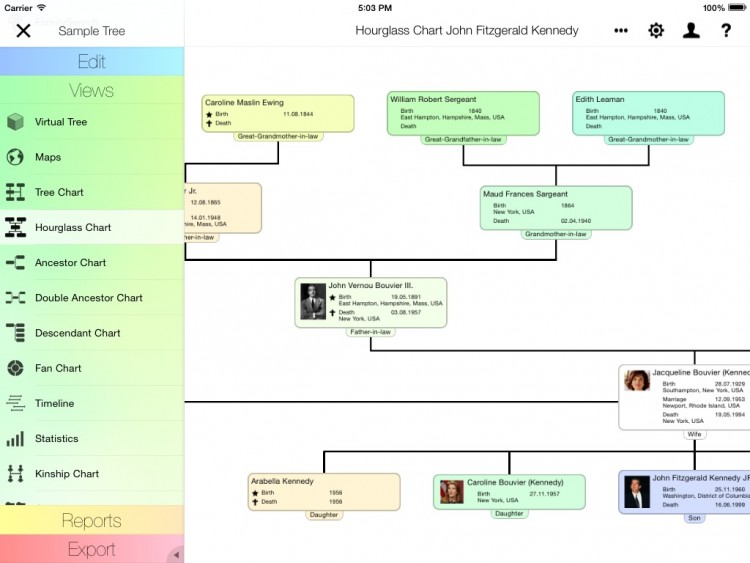The height and width of the screenshot is (563, 750).
Task: Switch to Tree Chart view
Action: 92,192
